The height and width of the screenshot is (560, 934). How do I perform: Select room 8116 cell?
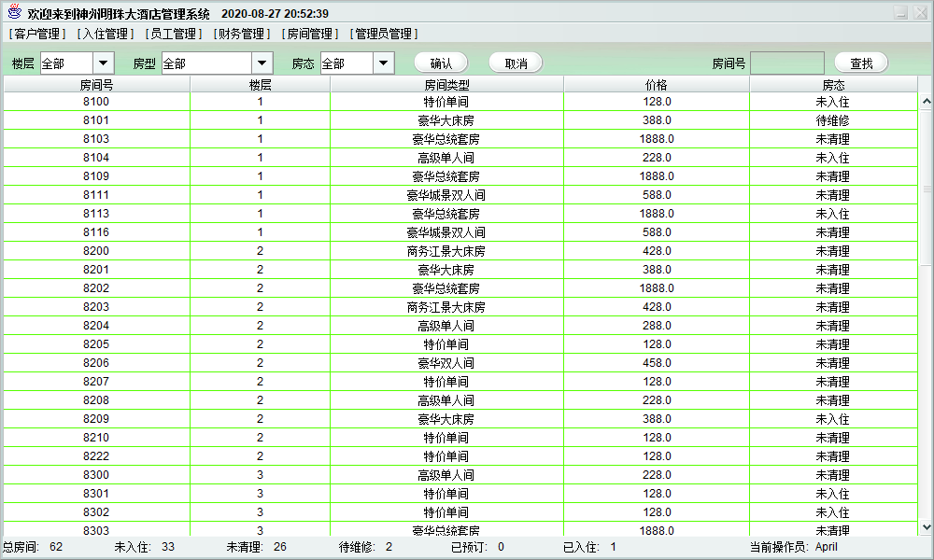[96, 232]
